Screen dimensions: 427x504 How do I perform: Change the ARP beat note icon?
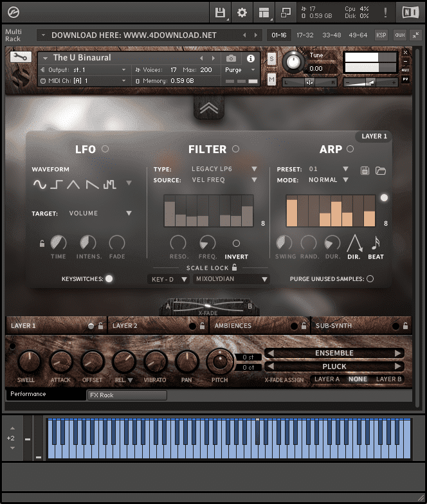376,243
